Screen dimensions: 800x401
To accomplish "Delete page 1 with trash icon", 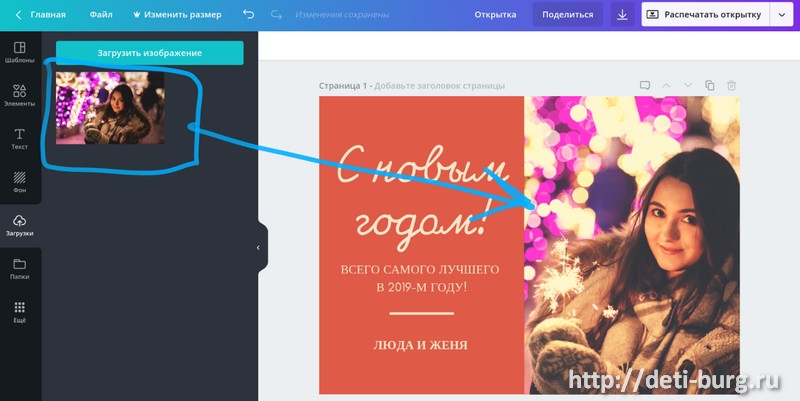I will (x=731, y=85).
